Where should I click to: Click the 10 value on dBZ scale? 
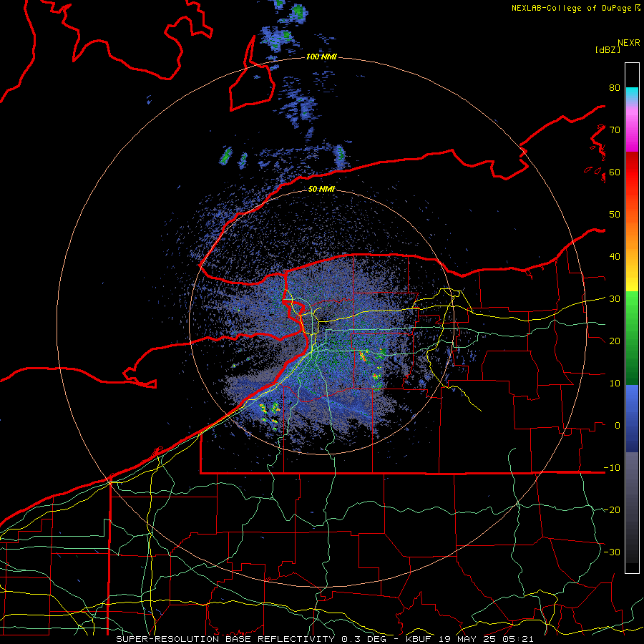(615, 384)
